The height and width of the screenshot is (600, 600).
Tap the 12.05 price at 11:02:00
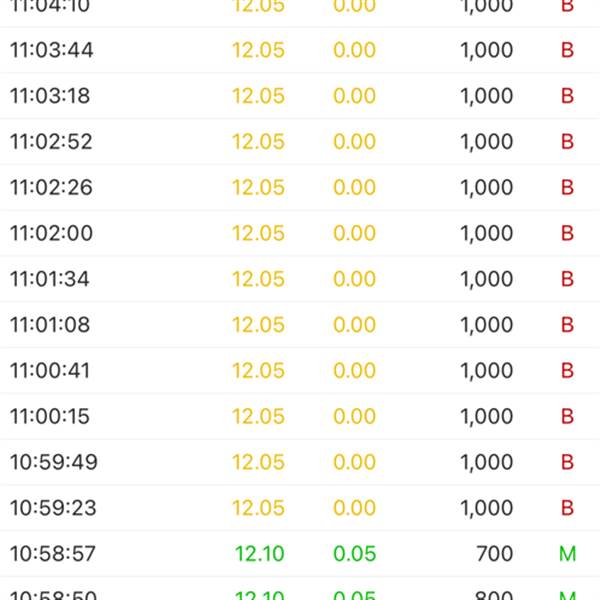(258, 233)
